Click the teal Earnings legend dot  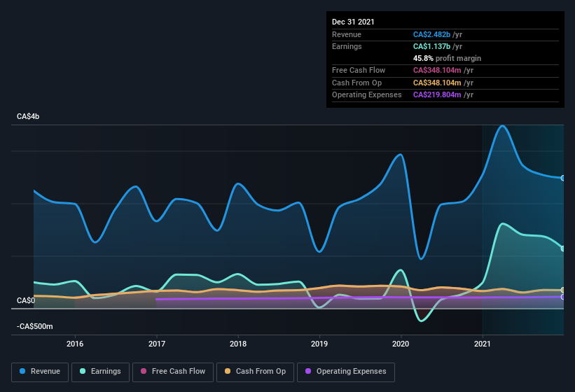coord(83,371)
